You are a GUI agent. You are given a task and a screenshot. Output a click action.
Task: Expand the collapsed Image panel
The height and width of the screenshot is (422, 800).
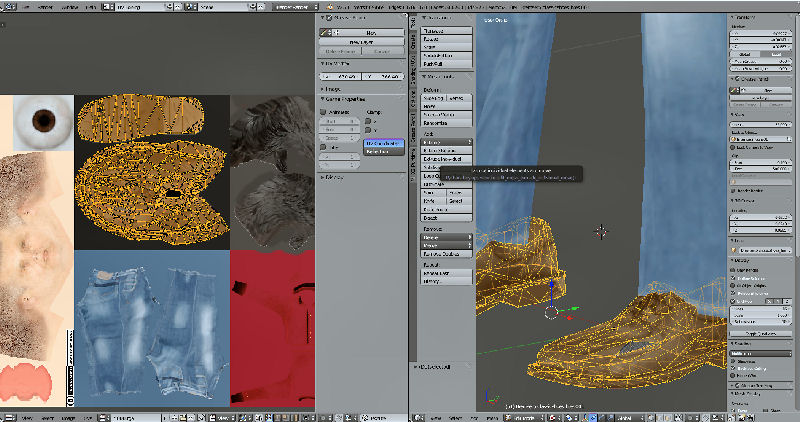point(331,89)
